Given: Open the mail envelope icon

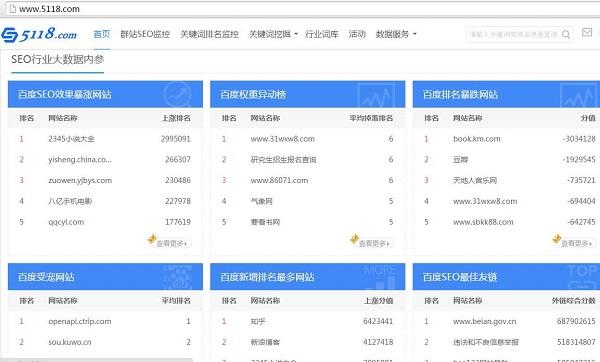Looking at the screenshot, I should 587,33.
